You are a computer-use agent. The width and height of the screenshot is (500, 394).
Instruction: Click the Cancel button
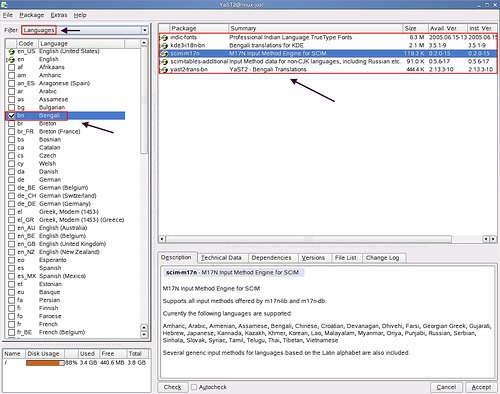[446, 387]
